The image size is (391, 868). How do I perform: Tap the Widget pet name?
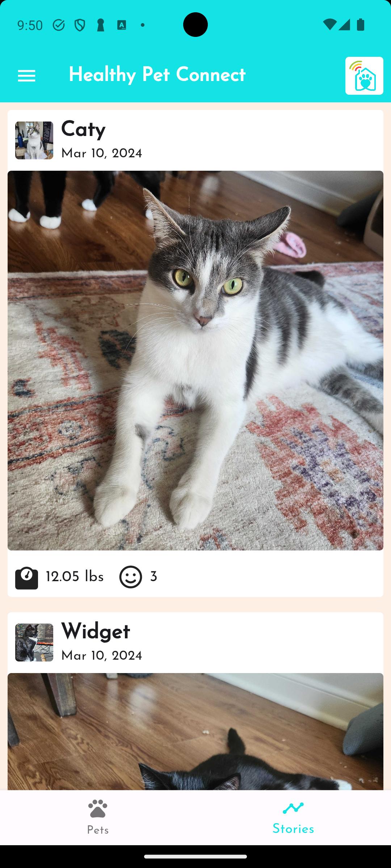96,631
